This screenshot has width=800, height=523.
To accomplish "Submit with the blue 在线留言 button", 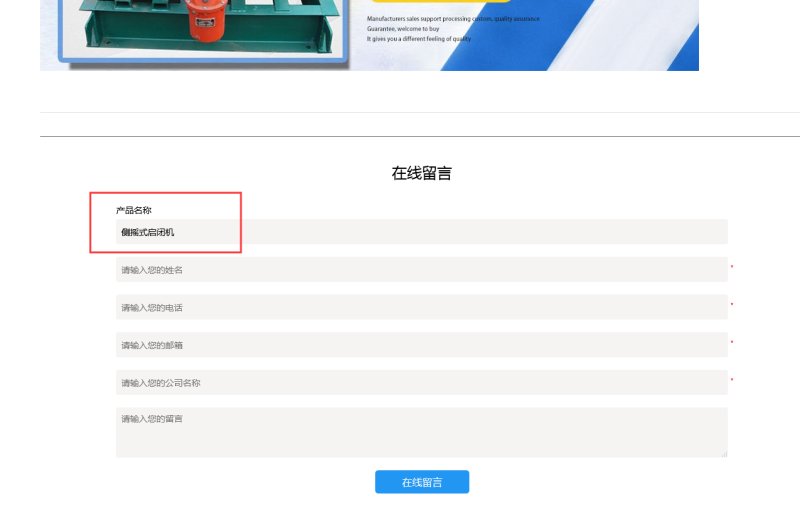I will pos(422,482).
